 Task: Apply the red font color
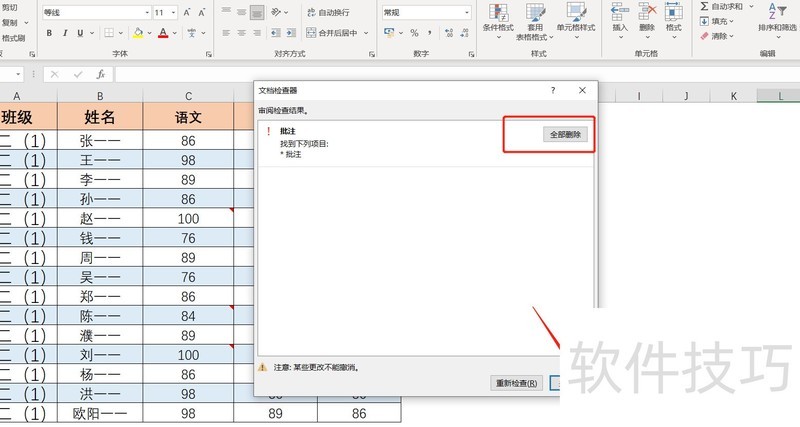[x=163, y=33]
